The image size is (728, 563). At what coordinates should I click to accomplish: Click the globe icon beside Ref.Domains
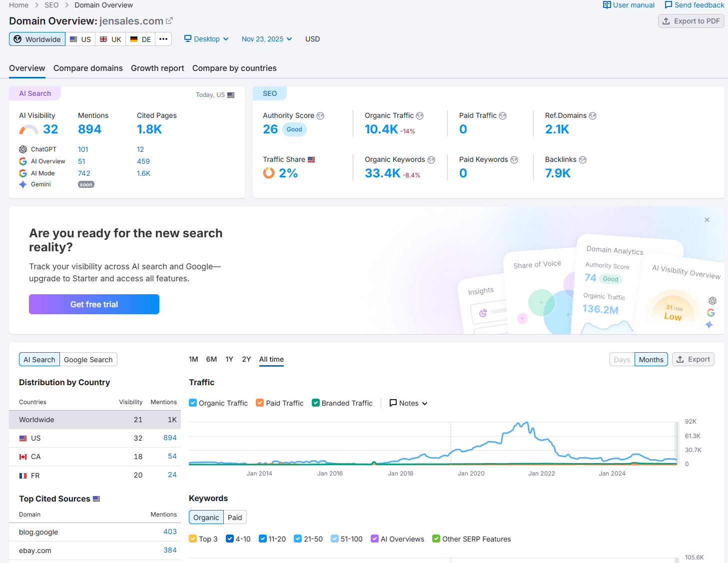(593, 116)
